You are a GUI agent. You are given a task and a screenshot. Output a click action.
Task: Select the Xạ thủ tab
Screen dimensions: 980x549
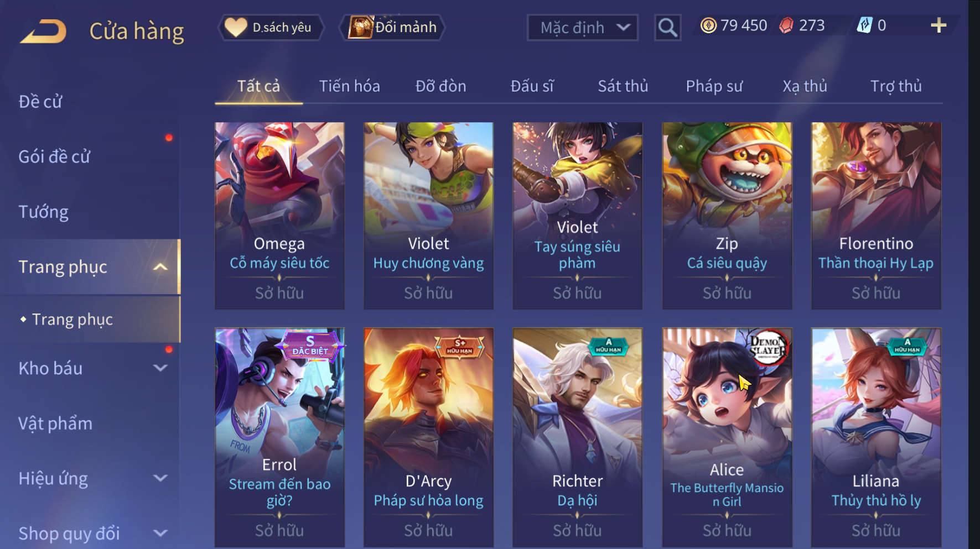click(x=805, y=86)
